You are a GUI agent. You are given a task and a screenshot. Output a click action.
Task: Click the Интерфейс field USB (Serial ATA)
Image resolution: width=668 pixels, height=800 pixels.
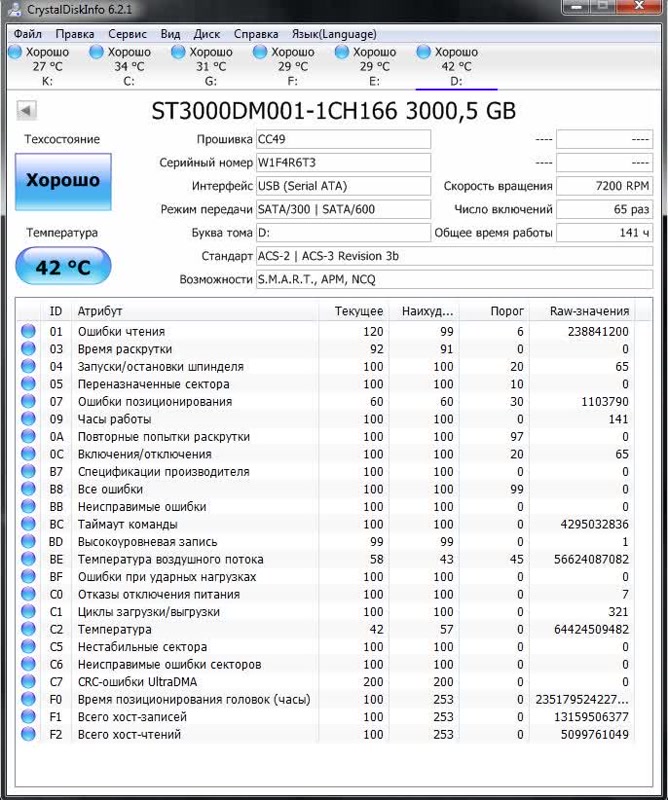[x=343, y=186]
